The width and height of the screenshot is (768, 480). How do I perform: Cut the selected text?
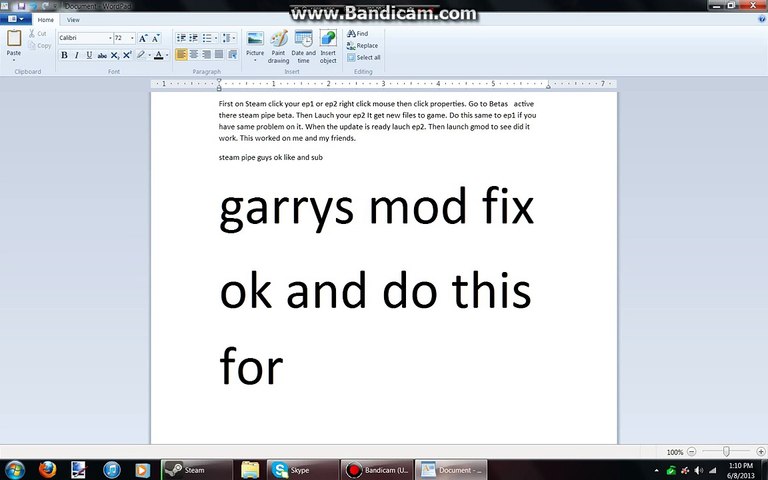pos(38,33)
